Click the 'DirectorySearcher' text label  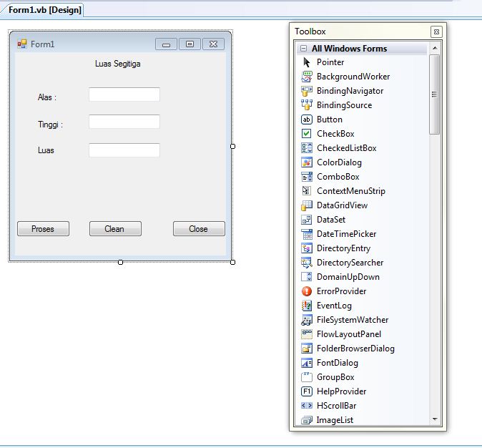tap(350, 263)
